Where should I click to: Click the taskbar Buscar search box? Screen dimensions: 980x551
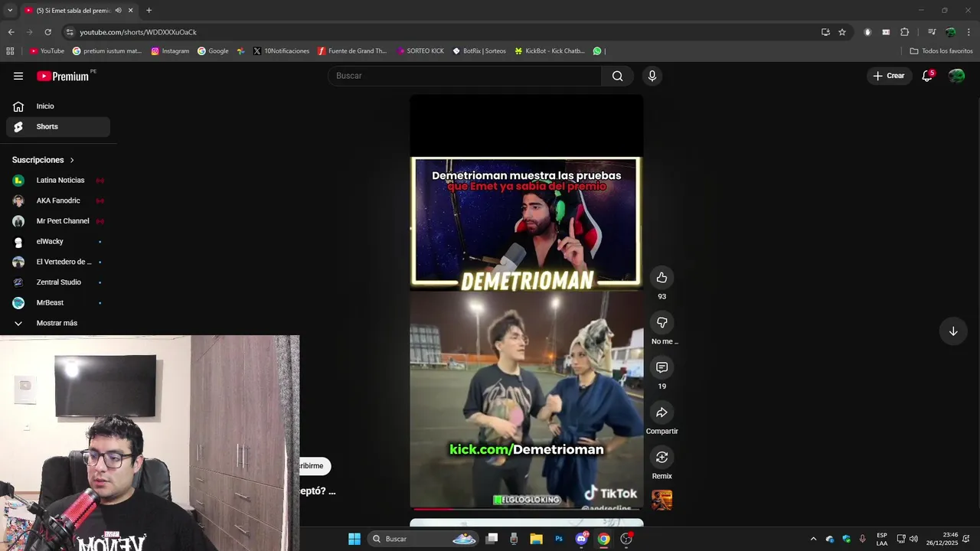tap(423, 539)
